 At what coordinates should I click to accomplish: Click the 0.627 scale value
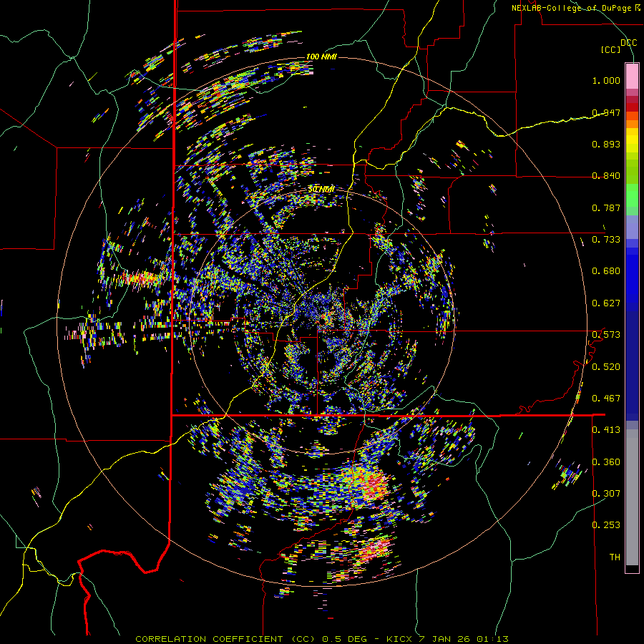(x=606, y=303)
